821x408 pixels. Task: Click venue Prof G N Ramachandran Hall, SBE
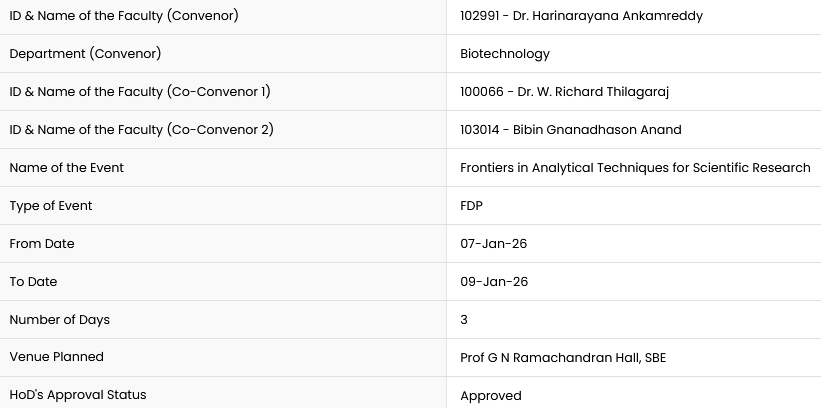[563, 358]
